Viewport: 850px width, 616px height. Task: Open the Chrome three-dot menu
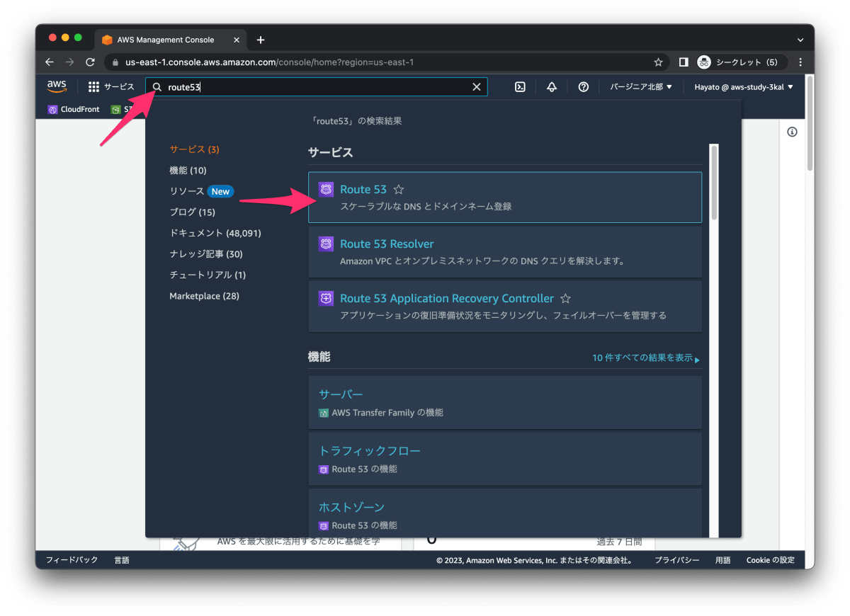800,62
